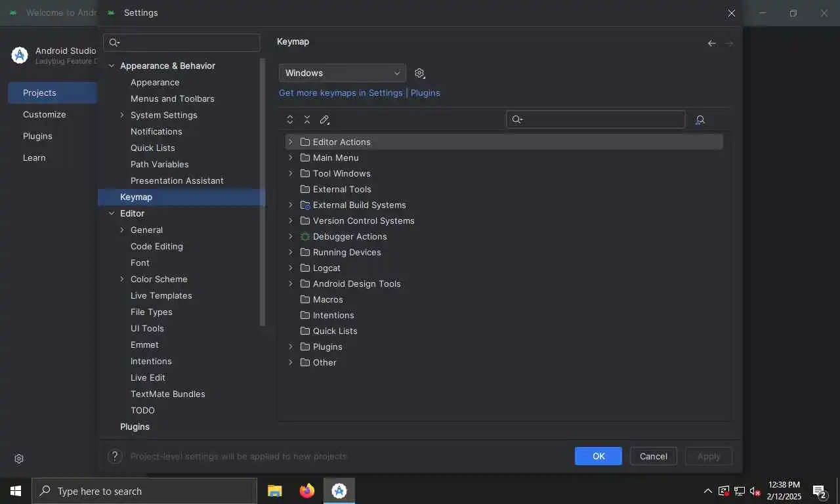This screenshot has width=840, height=504.
Task: Click the Windows taskbar search box
Action: [144, 491]
